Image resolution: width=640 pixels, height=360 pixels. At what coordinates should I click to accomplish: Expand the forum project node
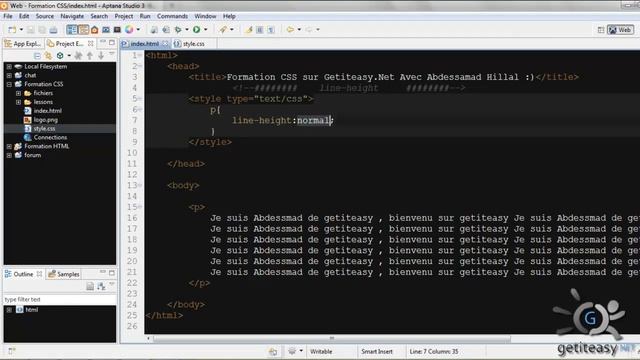9,156
